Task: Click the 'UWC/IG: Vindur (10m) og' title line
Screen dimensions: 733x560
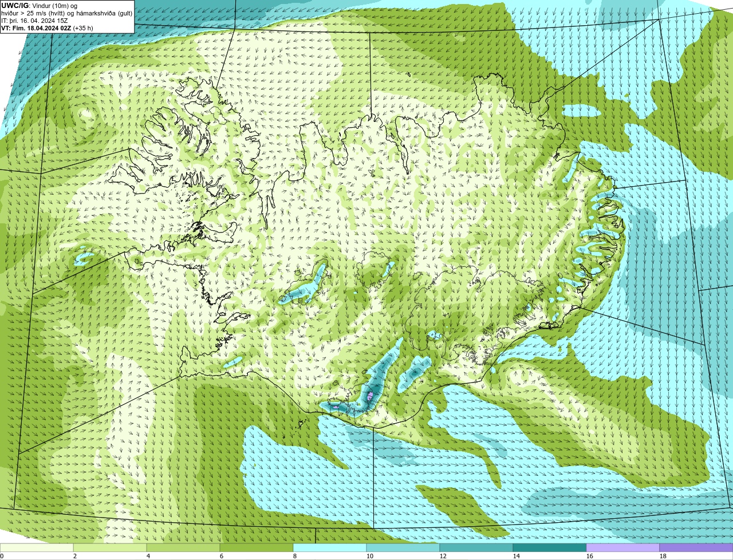Action: [40, 6]
